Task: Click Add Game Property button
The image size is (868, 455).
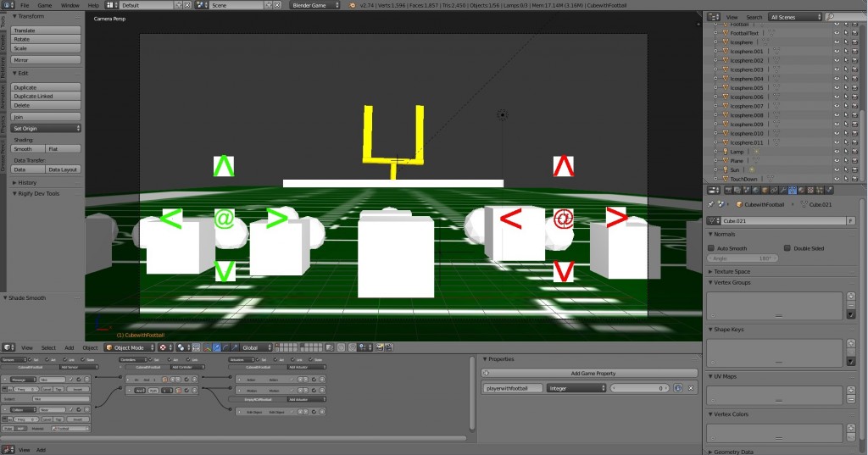Action: (589, 373)
